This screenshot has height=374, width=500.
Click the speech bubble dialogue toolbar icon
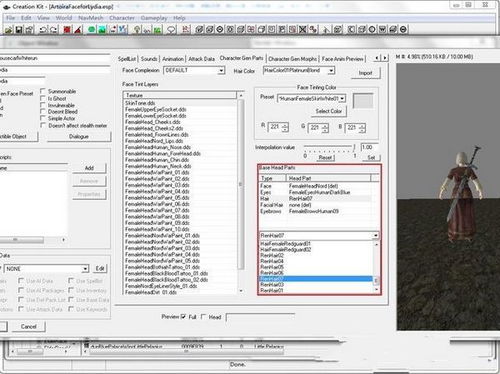point(171,30)
